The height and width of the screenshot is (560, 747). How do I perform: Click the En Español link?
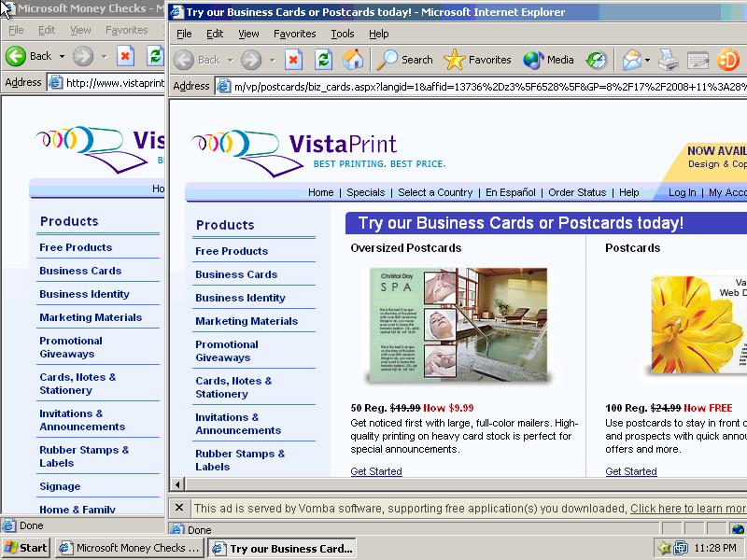(x=510, y=192)
